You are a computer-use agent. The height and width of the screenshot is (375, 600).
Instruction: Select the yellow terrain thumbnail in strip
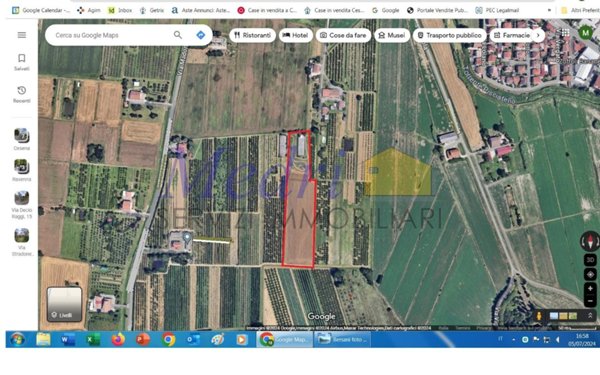coord(563,316)
